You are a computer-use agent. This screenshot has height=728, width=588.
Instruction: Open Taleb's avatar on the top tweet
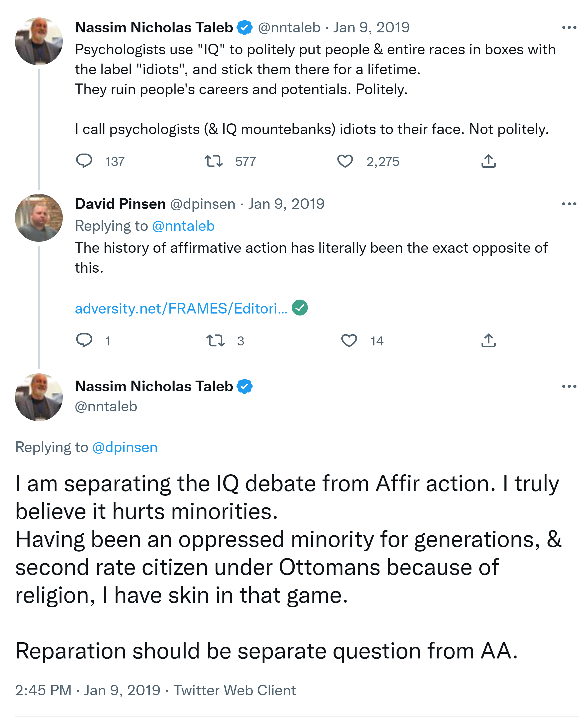[x=39, y=41]
